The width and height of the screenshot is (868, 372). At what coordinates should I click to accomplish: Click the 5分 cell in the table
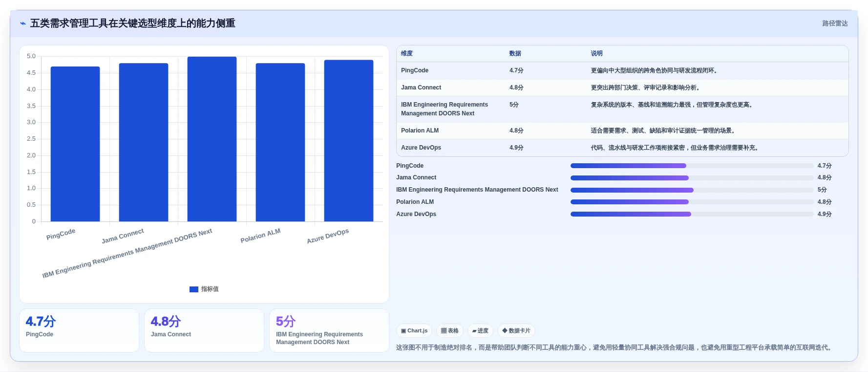514,105
